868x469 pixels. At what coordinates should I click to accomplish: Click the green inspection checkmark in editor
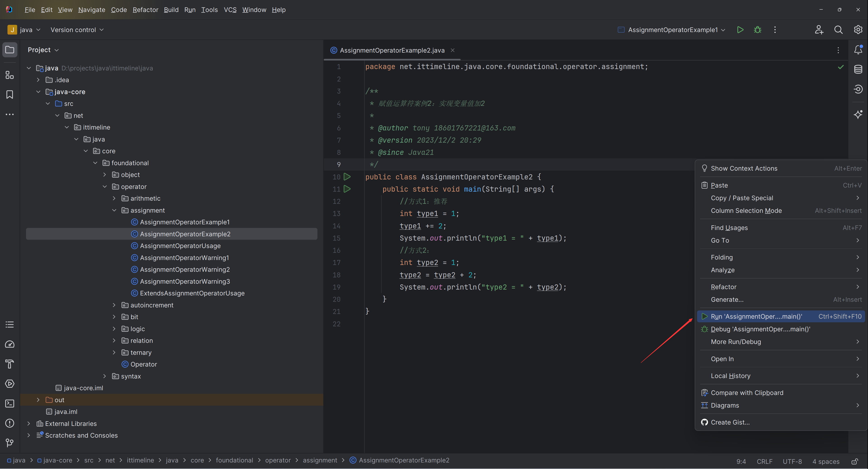pyautogui.click(x=841, y=67)
